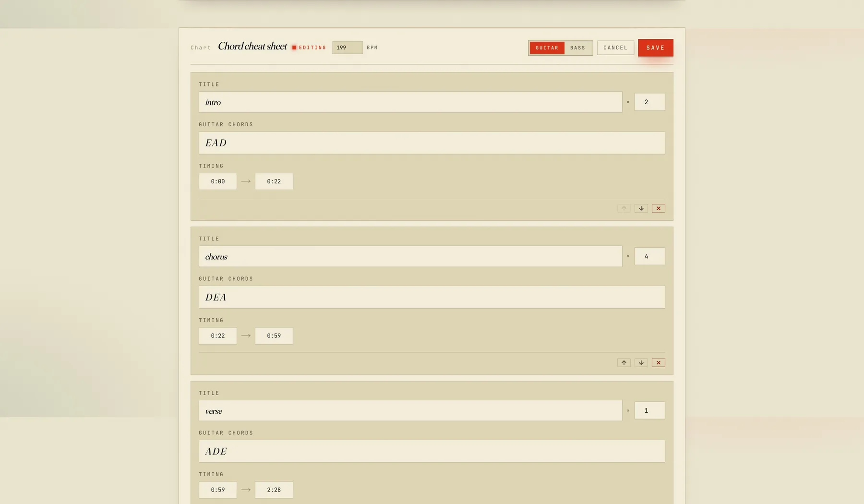This screenshot has width=864, height=504.
Task: Edit the verse guitar chords A D E
Action: pos(432,451)
